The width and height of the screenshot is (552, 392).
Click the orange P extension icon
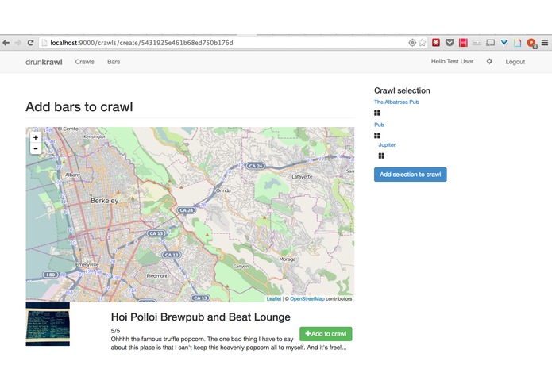coord(531,43)
